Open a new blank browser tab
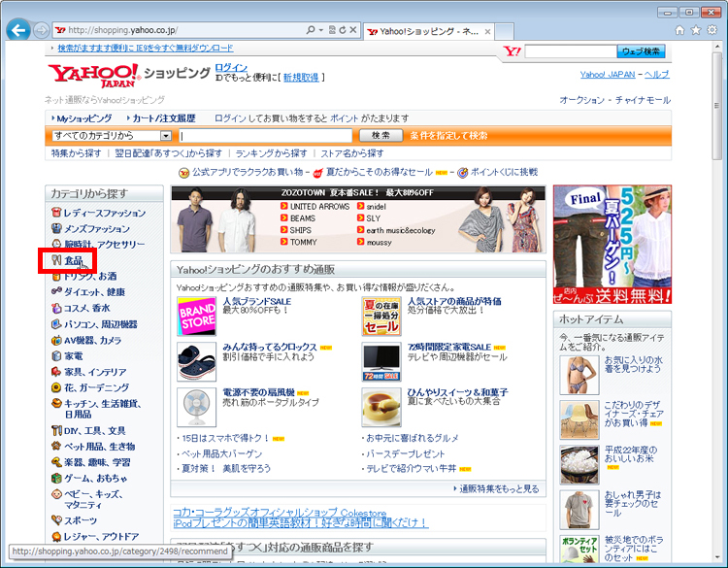This screenshot has height=568, width=728. coord(504,32)
